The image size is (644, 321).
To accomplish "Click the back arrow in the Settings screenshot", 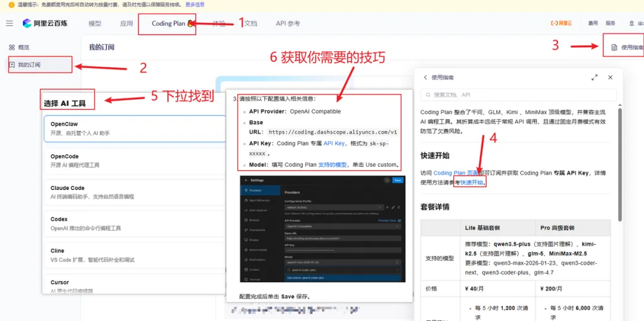I will pos(246,180).
